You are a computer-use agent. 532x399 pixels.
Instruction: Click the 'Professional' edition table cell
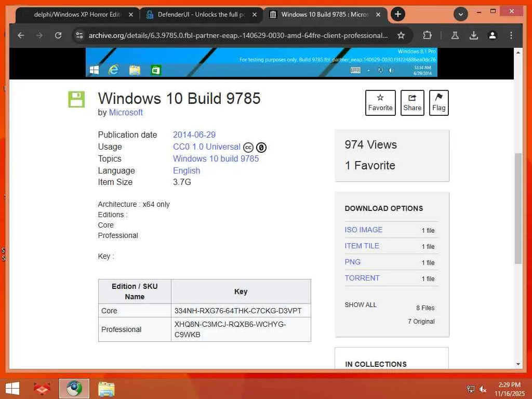pyautogui.click(x=135, y=329)
